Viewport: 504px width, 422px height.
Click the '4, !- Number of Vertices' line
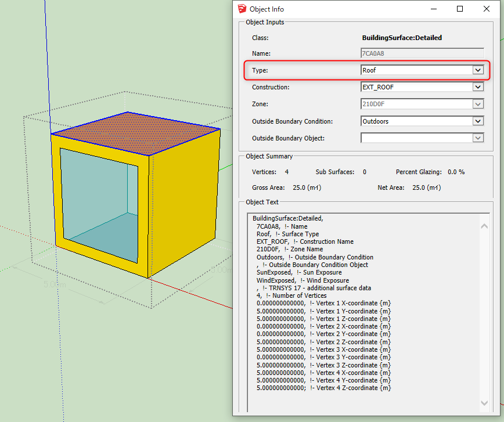pos(291,295)
